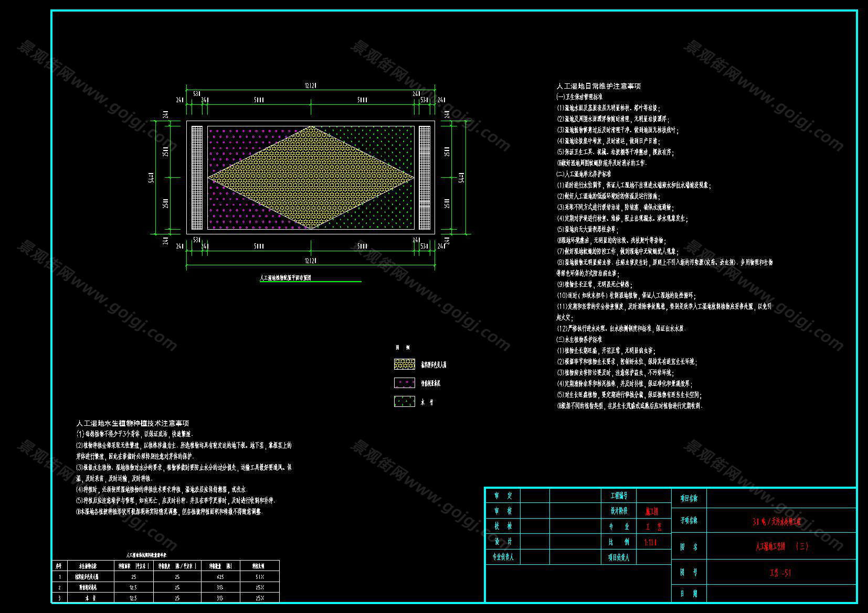The width and height of the screenshot is (868, 613).
Task: Select the left white grid strip in plan
Action: click(x=197, y=177)
